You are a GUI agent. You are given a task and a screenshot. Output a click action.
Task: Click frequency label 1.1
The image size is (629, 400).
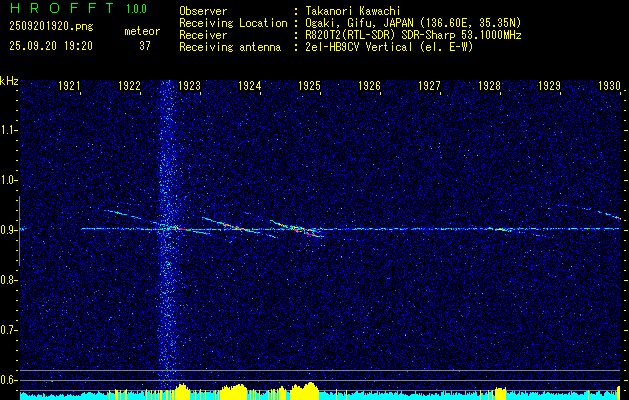coord(7,130)
